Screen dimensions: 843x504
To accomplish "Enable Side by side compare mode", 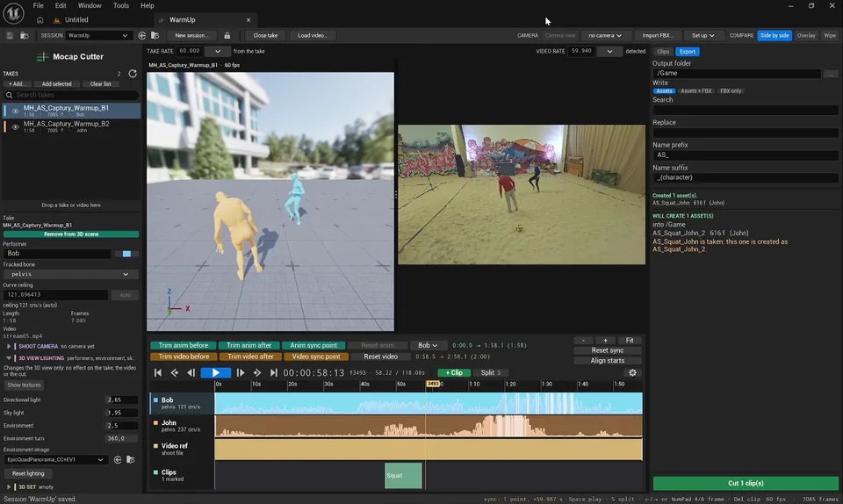I will pos(775,35).
